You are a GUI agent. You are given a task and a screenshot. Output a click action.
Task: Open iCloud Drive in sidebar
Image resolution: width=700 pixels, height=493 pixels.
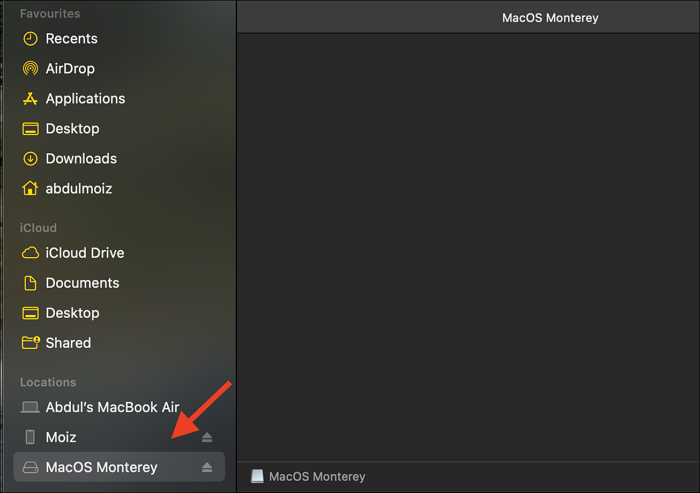click(84, 253)
